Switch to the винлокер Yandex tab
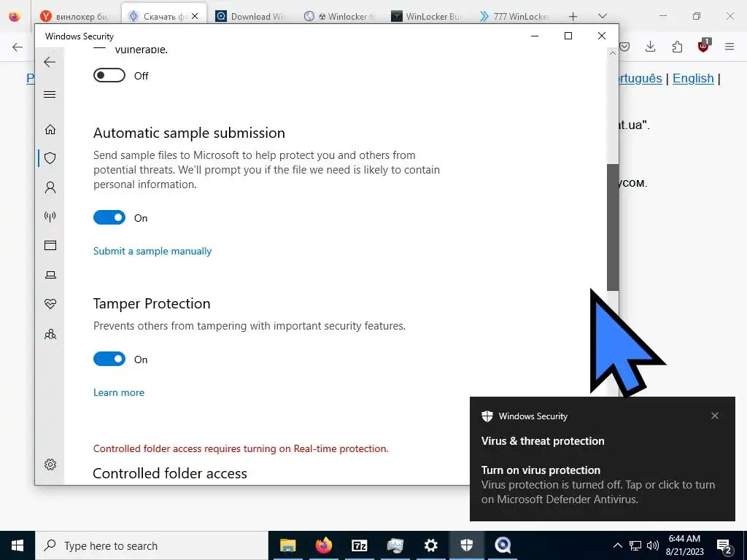The height and width of the screenshot is (560, 747). tap(75, 16)
